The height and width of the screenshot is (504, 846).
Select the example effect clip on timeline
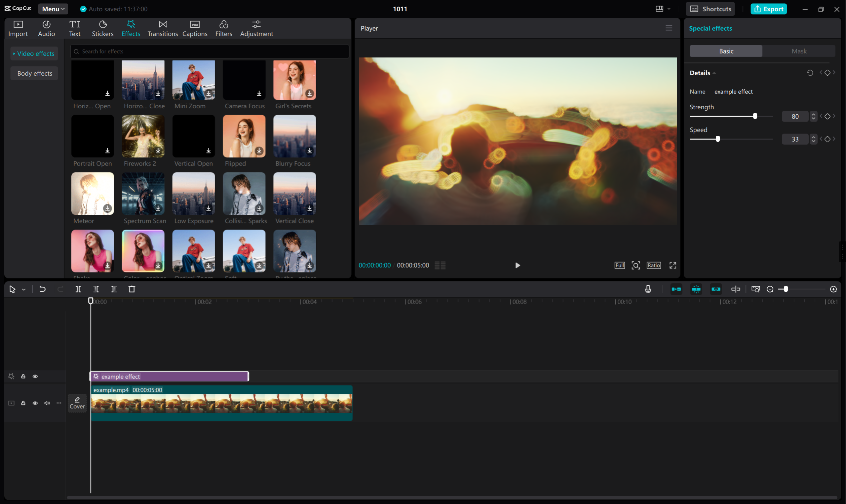pos(169,376)
